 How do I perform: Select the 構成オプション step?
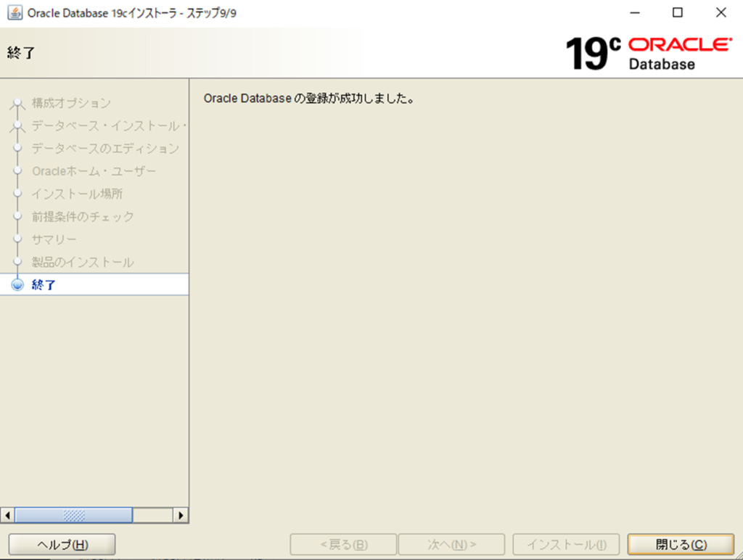[x=71, y=104]
